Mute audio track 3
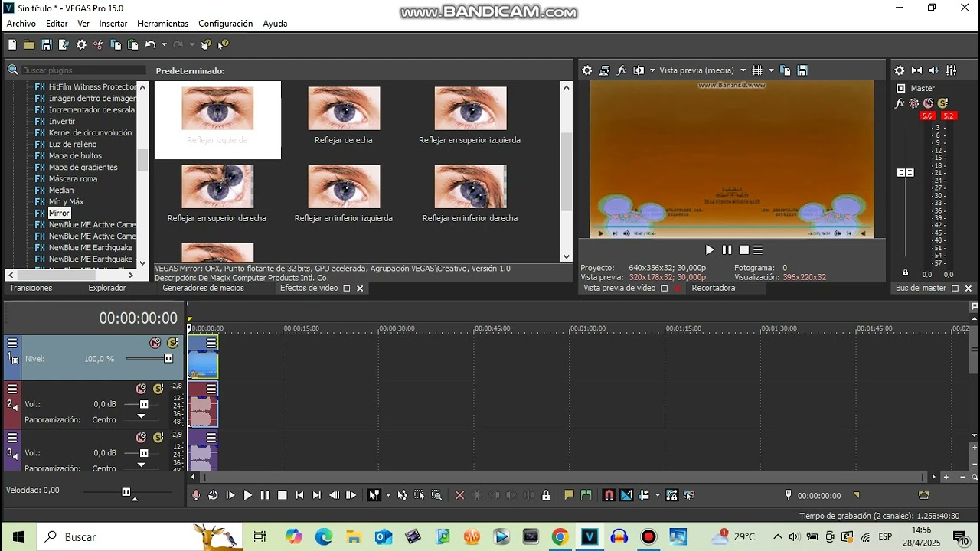 coord(141,438)
